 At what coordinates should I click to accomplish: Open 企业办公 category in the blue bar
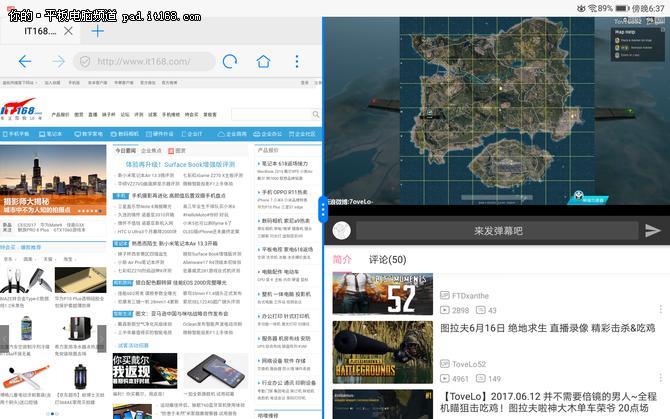[x=267, y=134]
